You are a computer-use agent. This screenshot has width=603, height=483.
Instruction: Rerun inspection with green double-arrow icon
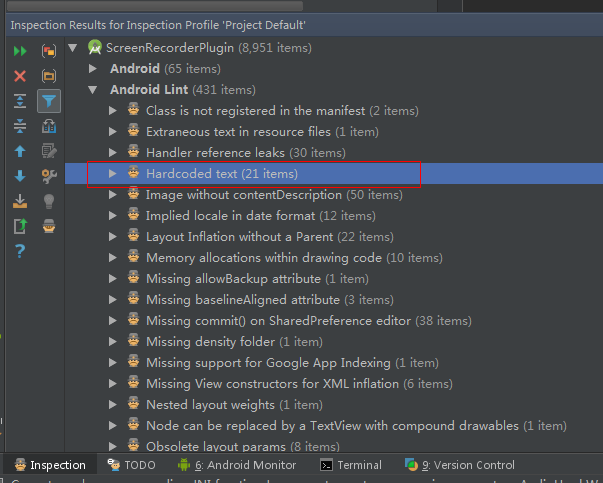20,50
